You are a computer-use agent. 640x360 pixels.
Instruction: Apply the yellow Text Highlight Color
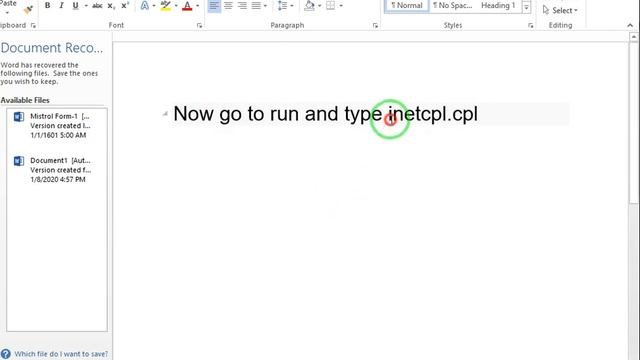pyautogui.click(x=166, y=6)
